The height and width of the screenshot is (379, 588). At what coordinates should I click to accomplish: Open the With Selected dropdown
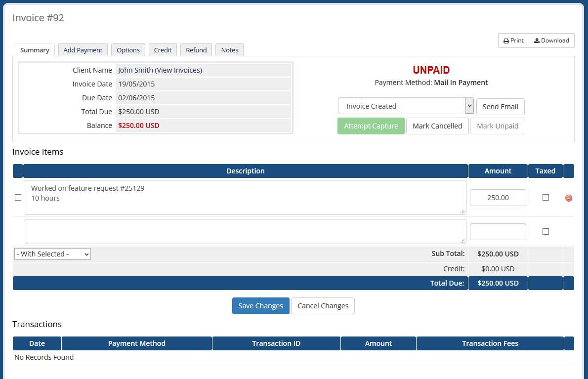click(x=52, y=253)
